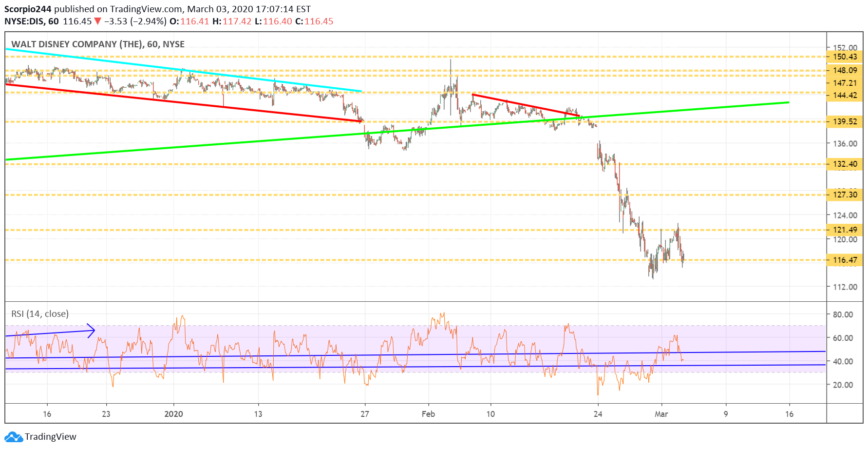Select the 150.43 price level label
This screenshot has width=868, height=450.
click(845, 57)
